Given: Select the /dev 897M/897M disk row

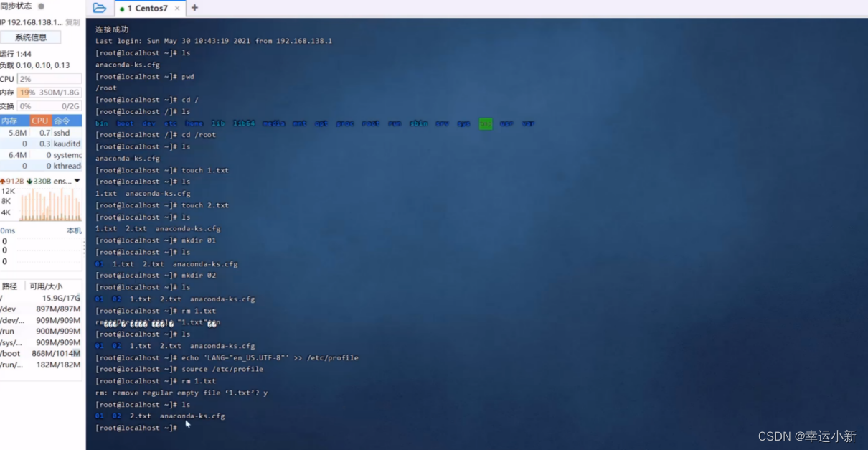Looking at the screenshot, I should point(41,309).
